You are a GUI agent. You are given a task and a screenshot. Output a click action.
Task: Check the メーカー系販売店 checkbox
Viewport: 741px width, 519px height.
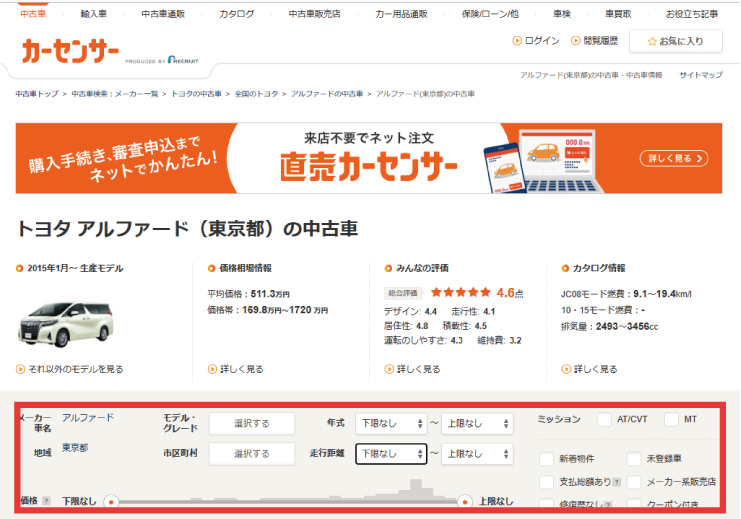634,482
